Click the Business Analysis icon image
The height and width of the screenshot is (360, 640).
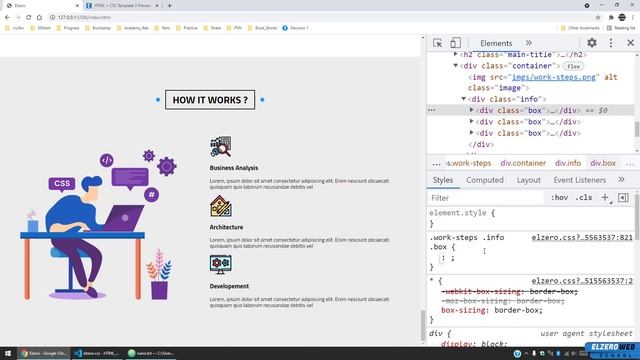point(221,147)
